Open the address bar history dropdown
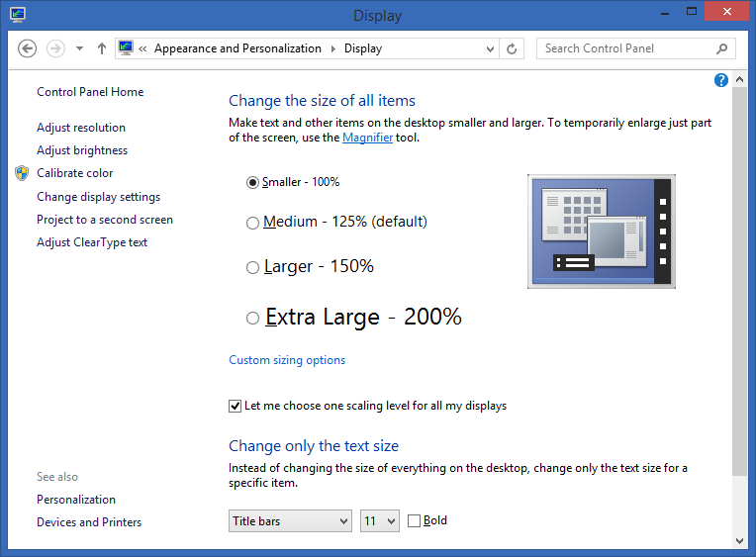The image size is (756, 557). [490, 48]
